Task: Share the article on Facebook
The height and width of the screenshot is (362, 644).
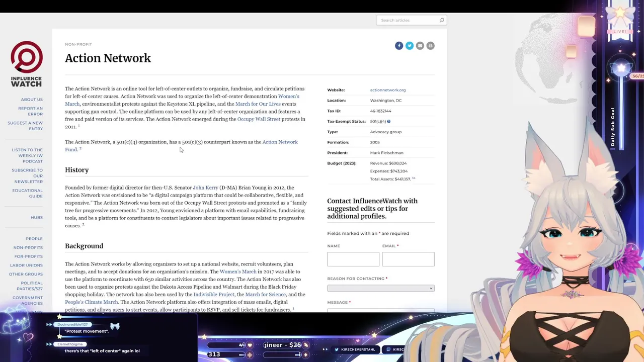Action: pyautogui.click(x=399, y=46)
